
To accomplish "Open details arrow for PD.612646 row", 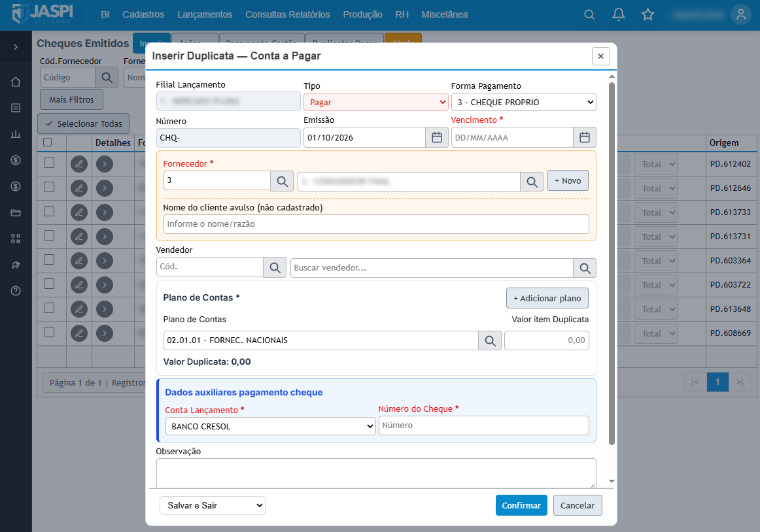I will pyautogui.click(x=104, y=188).
